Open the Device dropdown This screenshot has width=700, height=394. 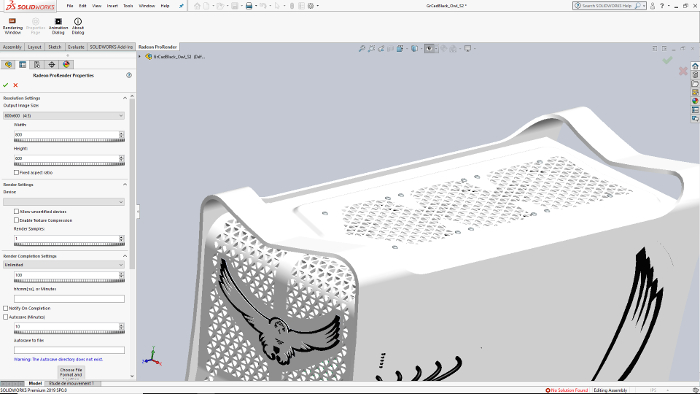tap(64, 202)
